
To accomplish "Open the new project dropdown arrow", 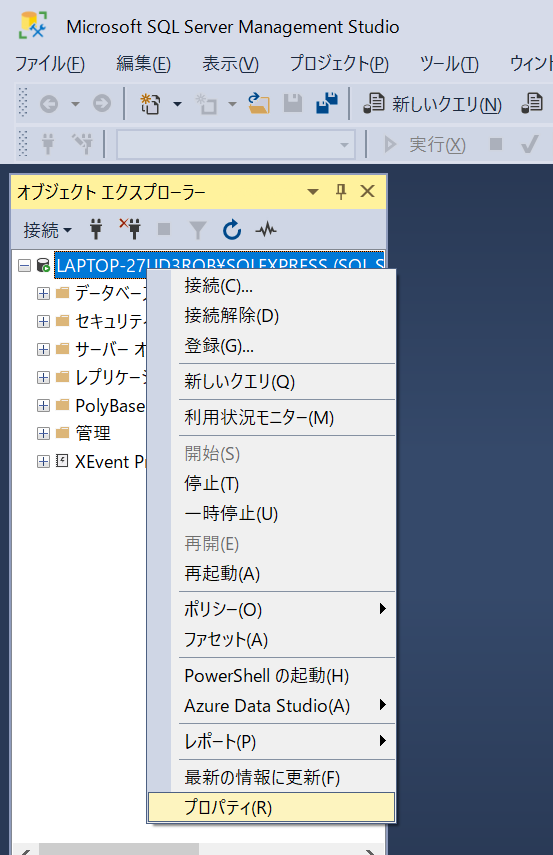I will 177,104.
